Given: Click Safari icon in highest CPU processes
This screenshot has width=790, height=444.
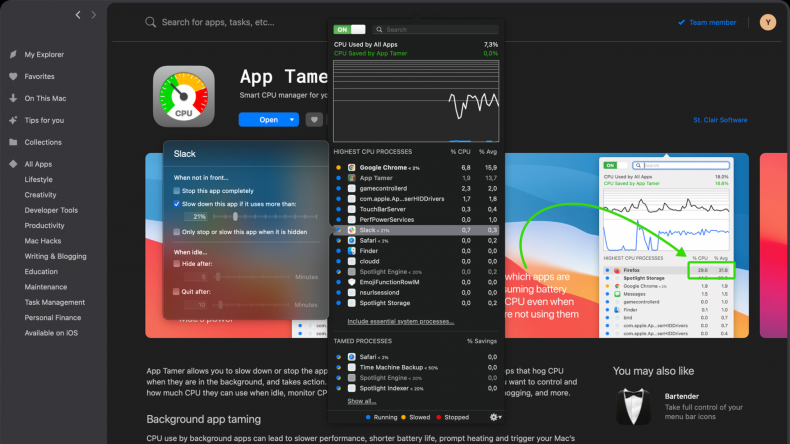Looking at the screenshot, I should [352, 240].
